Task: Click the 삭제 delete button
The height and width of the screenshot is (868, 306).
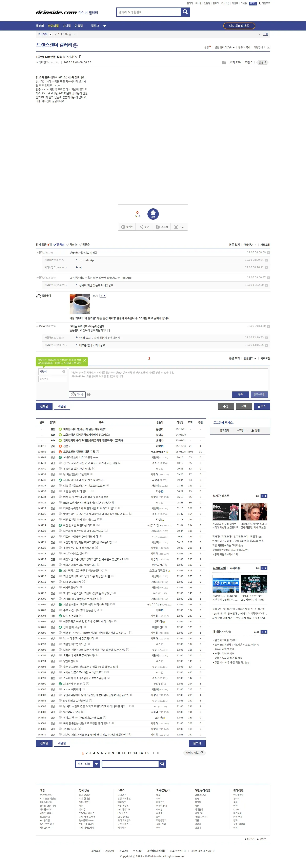Action: 244,406
